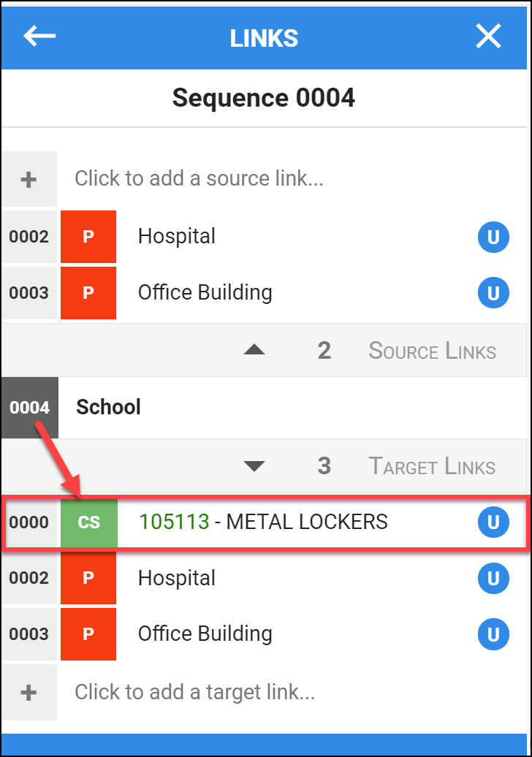
Task: Click sequence number 0003 in source links
Action: pyautogui.click(x=29, y=292)
